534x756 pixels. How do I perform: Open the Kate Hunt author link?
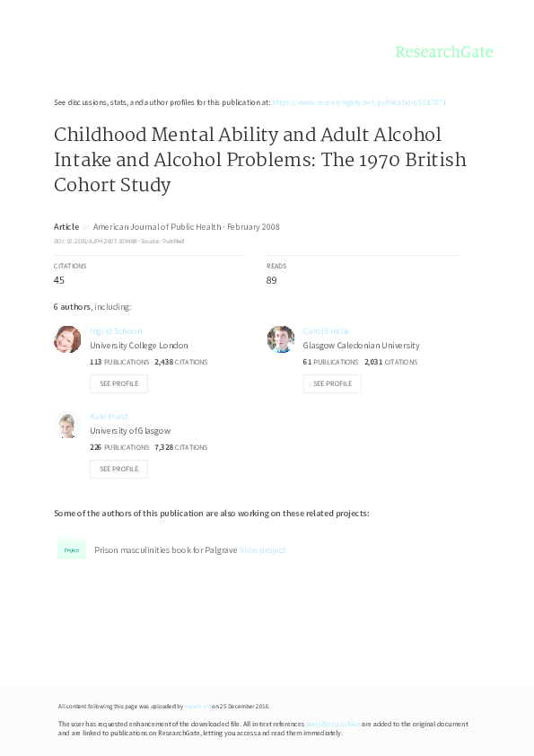pos(108,416)
